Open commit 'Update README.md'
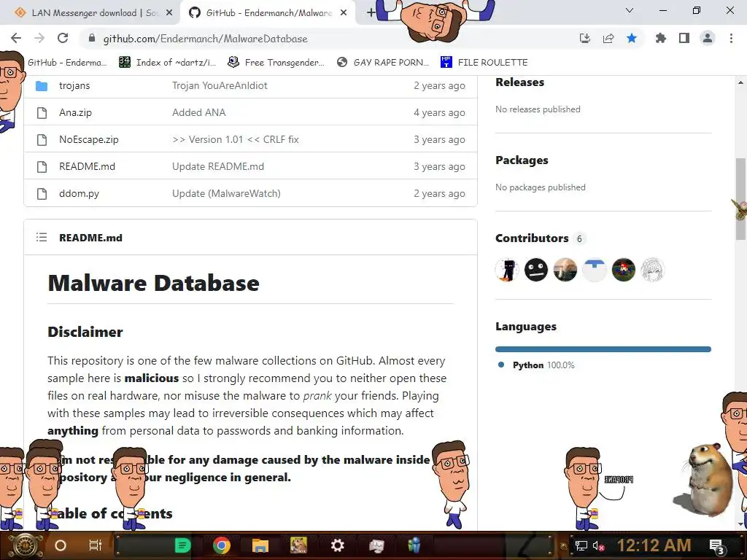Viewport: 747px width, 560px height. click(217, 167)
